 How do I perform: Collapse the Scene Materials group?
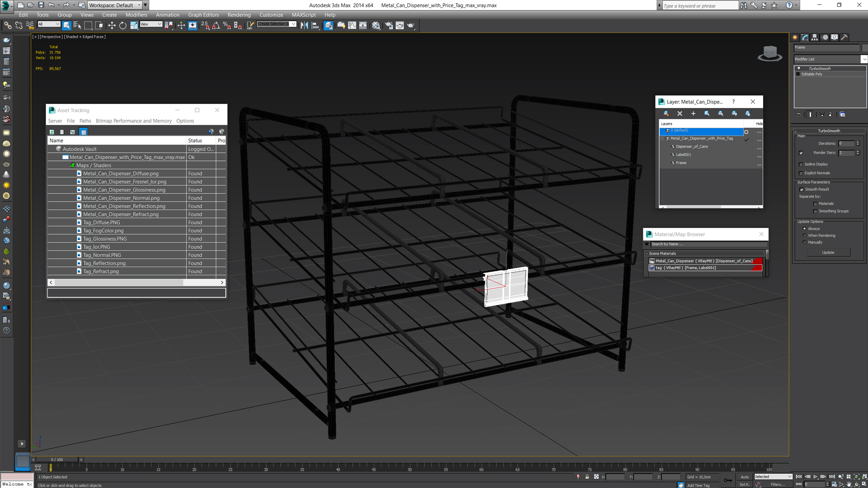point(647,253)
